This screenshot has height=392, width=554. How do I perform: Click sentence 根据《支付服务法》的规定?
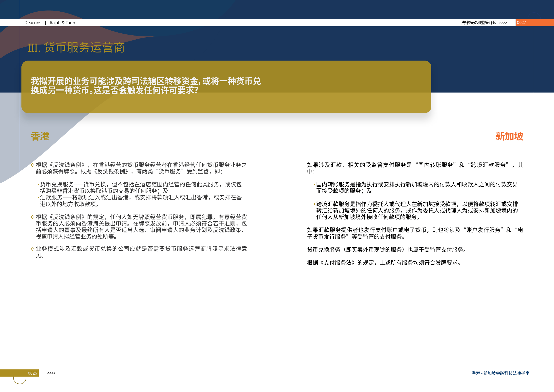pyautogui.click(x=384, y=263)
